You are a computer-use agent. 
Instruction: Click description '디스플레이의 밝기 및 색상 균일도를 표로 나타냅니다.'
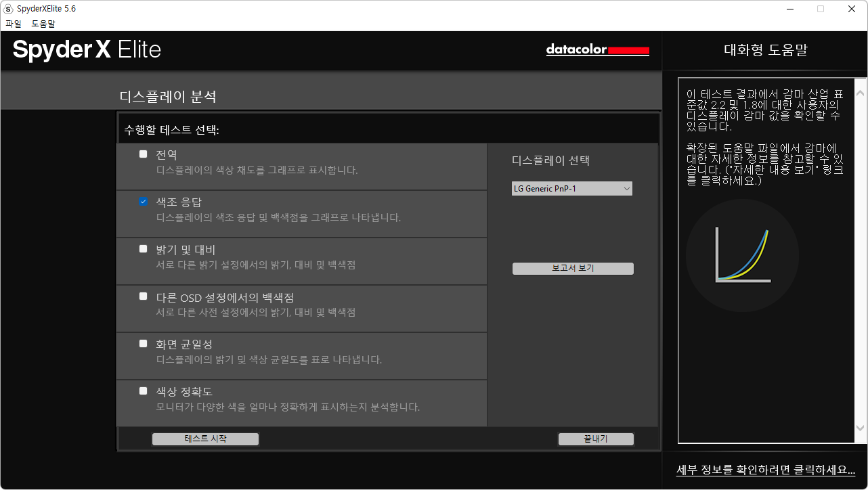click(x=269, y=360)
